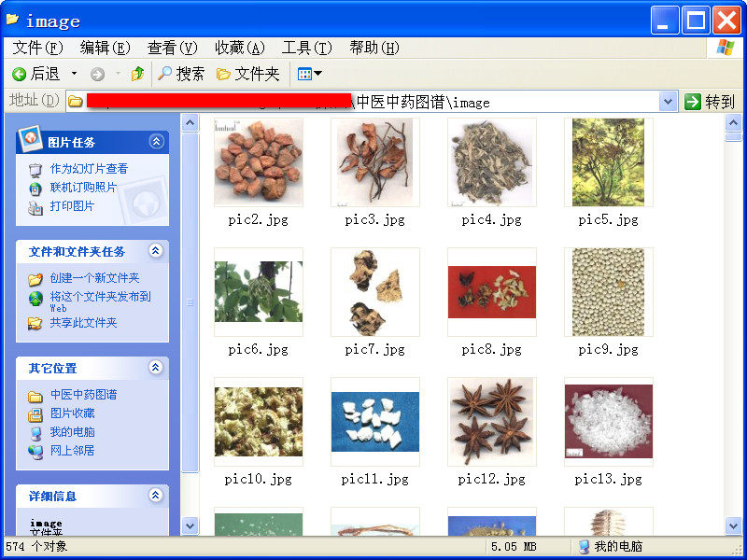The width and height of the screenshot is (747, 560).
Task: Click 将这个文件夹发布到 Web link
Action: pos(100,301)
